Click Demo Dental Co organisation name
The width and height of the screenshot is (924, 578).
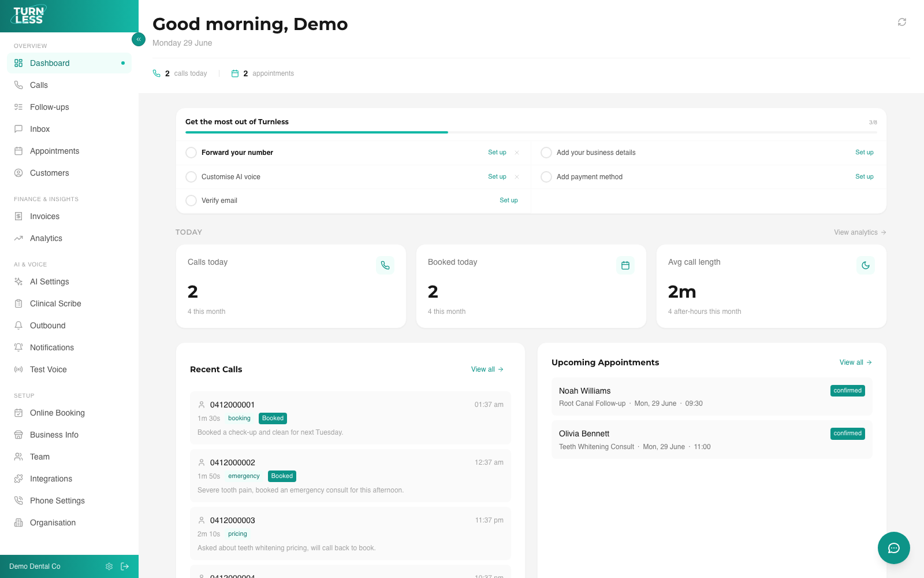coord(35,566)
